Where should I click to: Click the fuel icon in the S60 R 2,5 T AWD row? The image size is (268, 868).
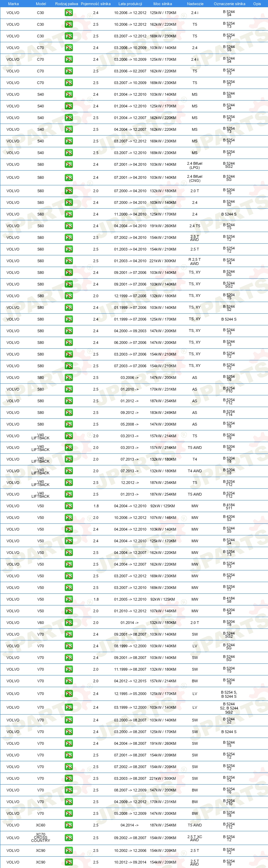tap(69, 261)
